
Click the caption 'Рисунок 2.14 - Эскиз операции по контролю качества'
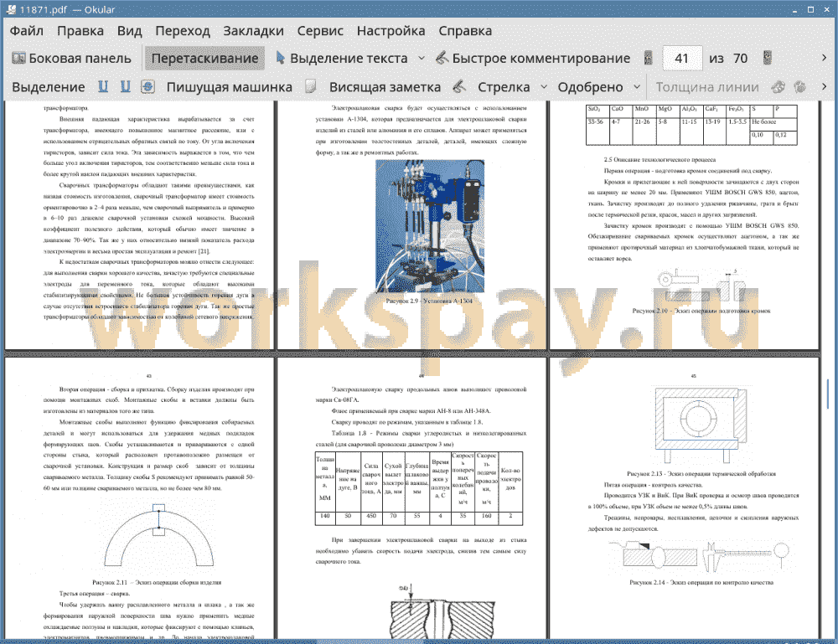(701, 583)
